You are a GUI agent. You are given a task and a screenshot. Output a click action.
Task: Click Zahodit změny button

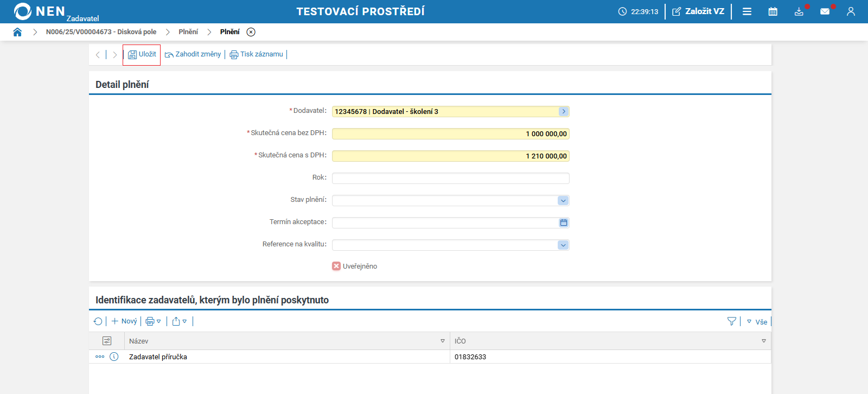[x=193, y=54]
